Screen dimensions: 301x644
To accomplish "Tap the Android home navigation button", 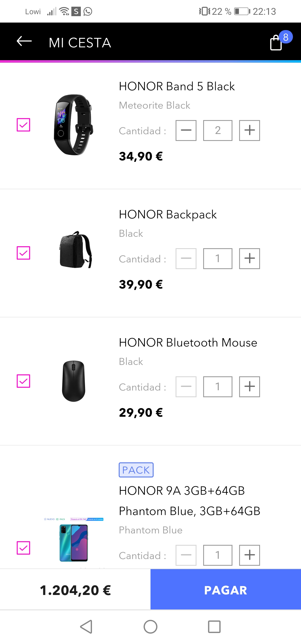I will pos(151,627).
